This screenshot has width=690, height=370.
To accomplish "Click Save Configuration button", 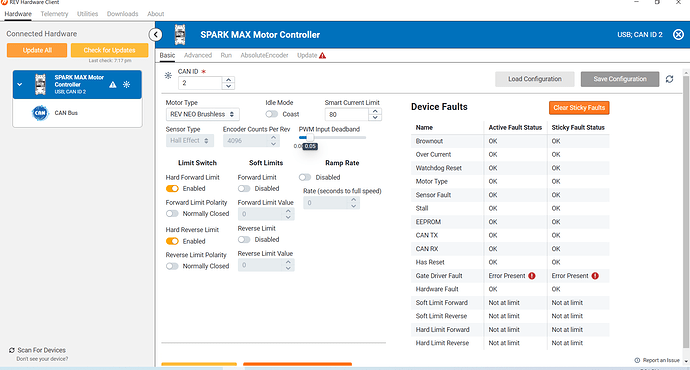I will [620, 79].
